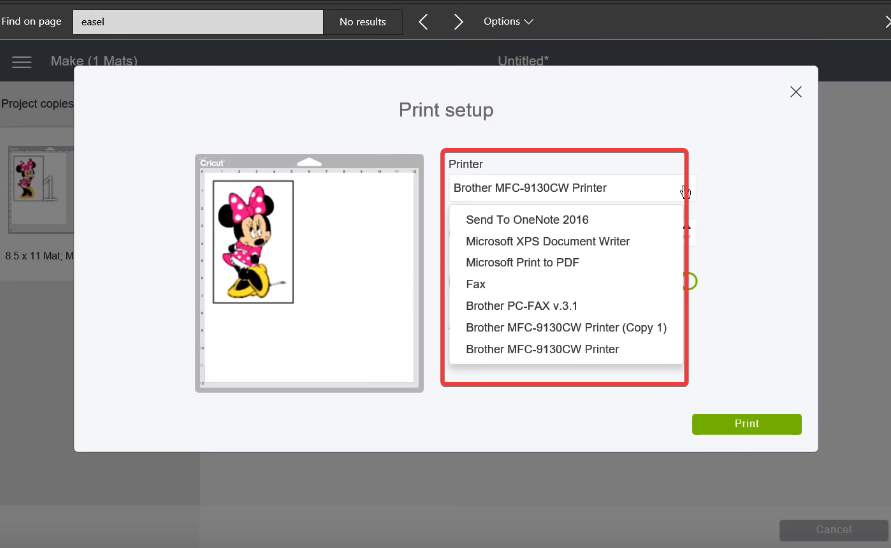Pick the Fax printer option
This screenshot has width=891, height=548.
click(476, 284)
